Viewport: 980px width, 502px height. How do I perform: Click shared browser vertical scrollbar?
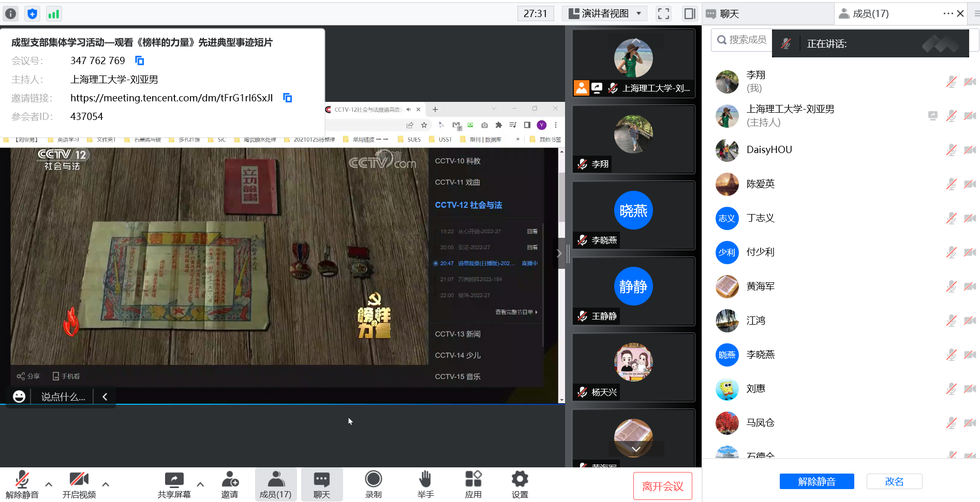pyautogui.click(x=561, y=196)
